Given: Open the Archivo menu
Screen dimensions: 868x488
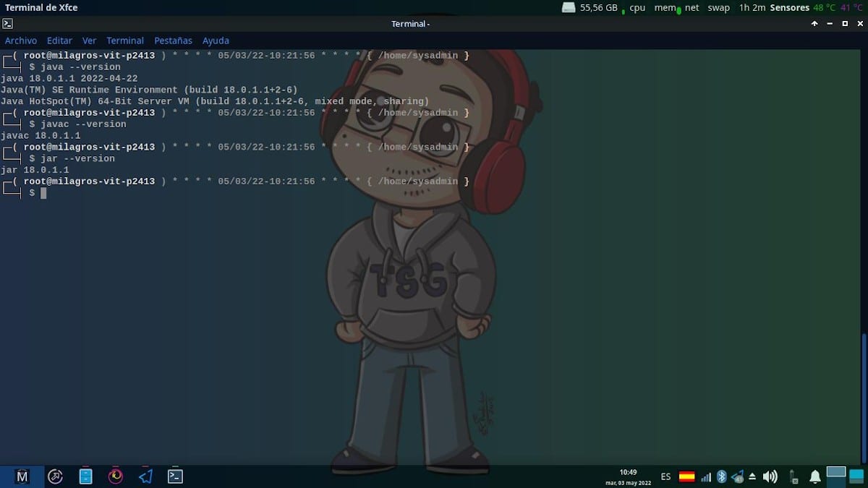Looking at the screenshot, I should tap(21, 40).
